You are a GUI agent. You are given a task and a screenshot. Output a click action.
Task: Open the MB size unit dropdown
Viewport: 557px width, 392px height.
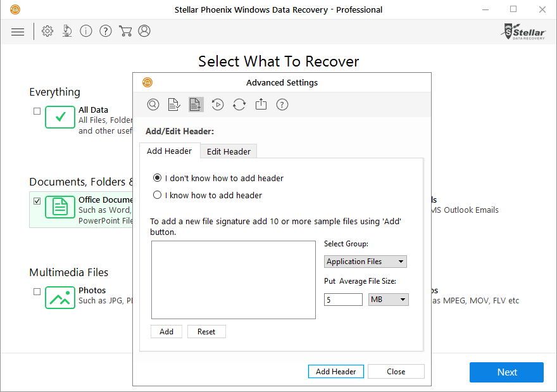388,300
